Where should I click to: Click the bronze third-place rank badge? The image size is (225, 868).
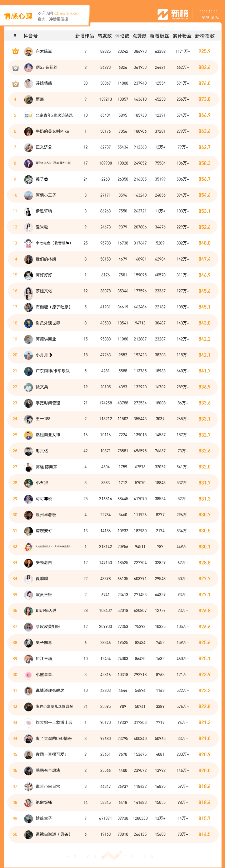coord(15,83)
